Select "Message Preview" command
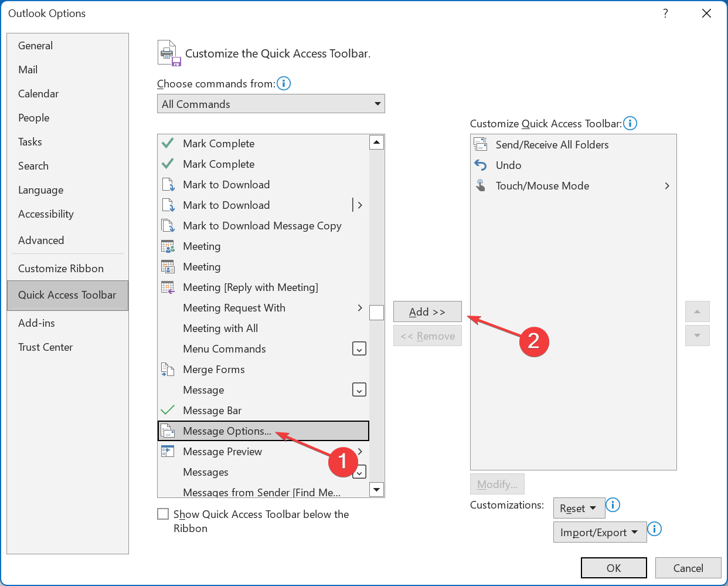This screenshot has height=586, width=728. point(263,451)
